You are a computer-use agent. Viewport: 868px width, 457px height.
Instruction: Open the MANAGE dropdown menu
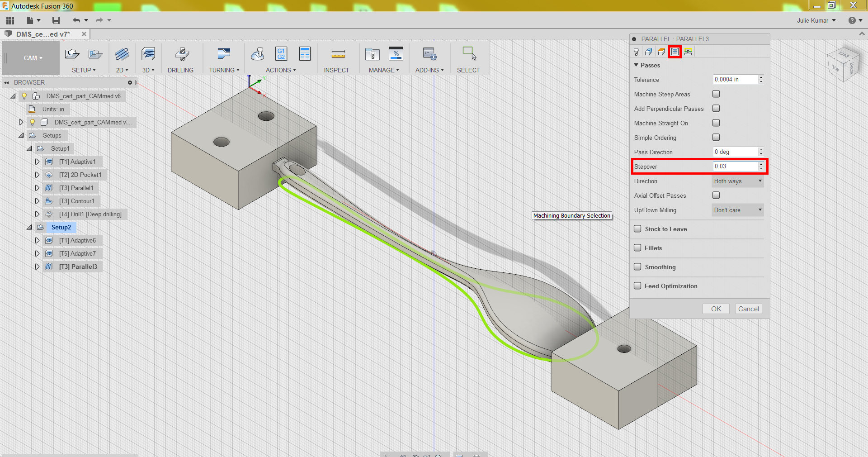(384, 70)
